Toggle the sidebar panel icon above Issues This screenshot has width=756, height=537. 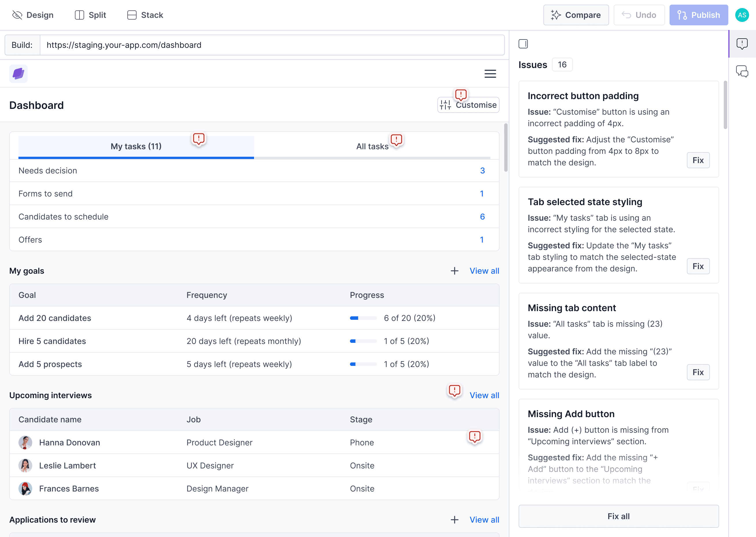point(523,44)
